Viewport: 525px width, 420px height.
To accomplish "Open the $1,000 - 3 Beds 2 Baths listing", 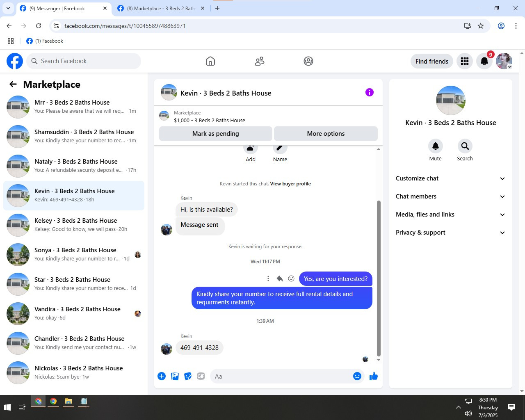I will click(x=210, y=120).
